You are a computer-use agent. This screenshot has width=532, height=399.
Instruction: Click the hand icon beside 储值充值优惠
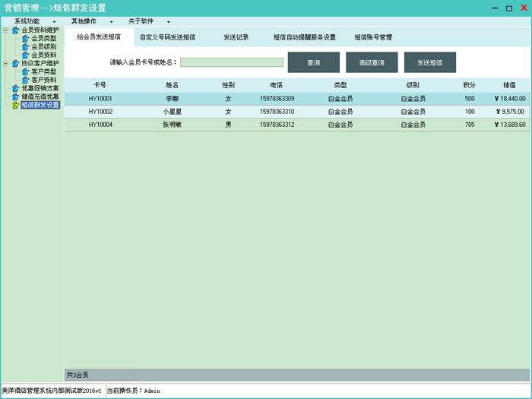[x=15, y=97]
